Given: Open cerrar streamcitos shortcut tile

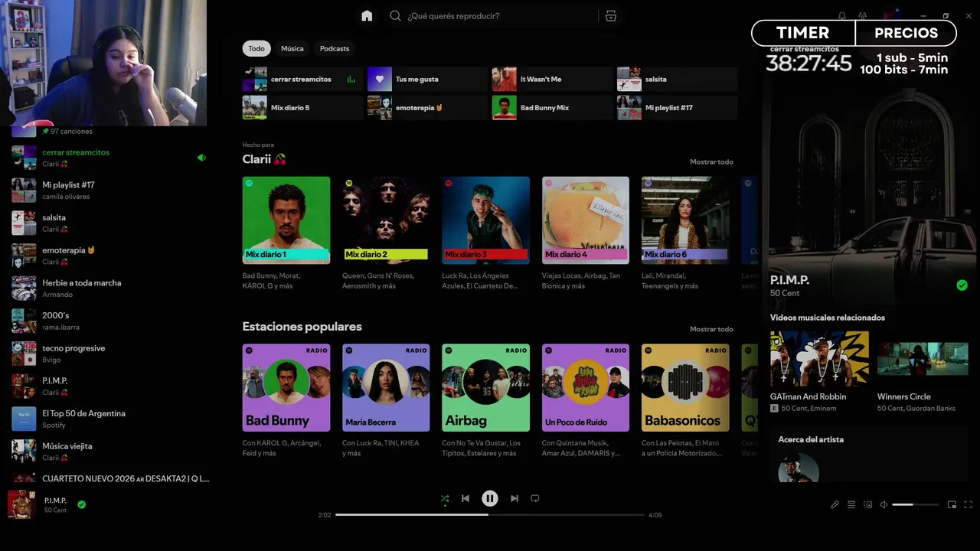Looking at the screenshot, I should [303, 79].
